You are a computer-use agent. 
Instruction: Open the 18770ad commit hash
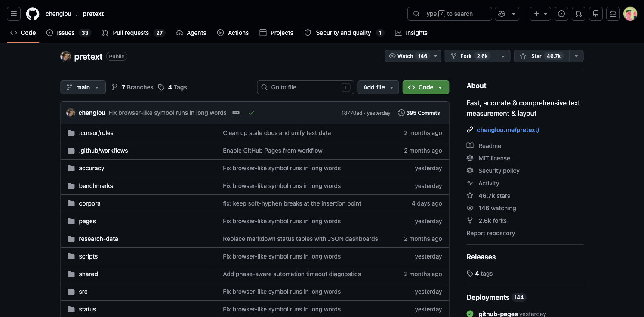coord(352,113)
